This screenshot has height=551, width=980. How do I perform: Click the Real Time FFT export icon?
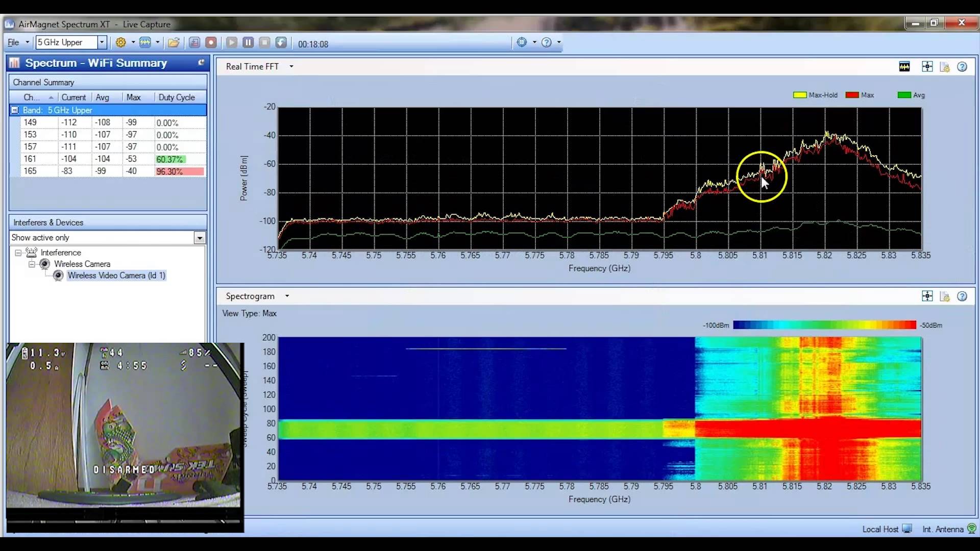(945, 67)
